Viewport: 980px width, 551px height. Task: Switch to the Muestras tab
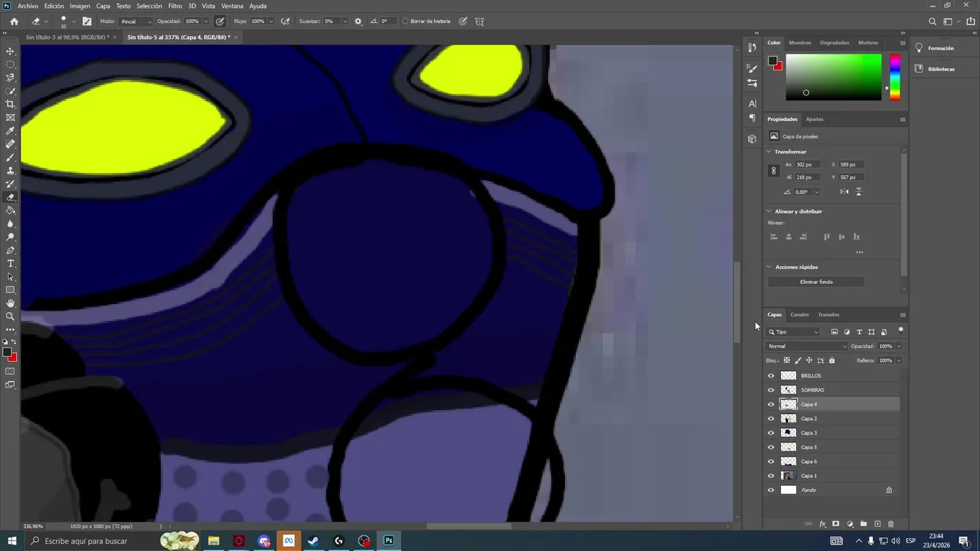800,43
